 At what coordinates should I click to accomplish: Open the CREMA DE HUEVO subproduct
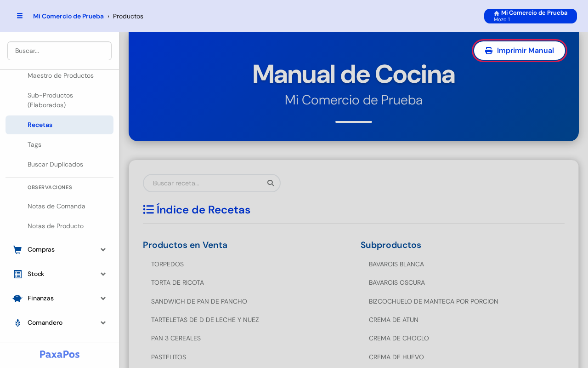pos(396,357)
